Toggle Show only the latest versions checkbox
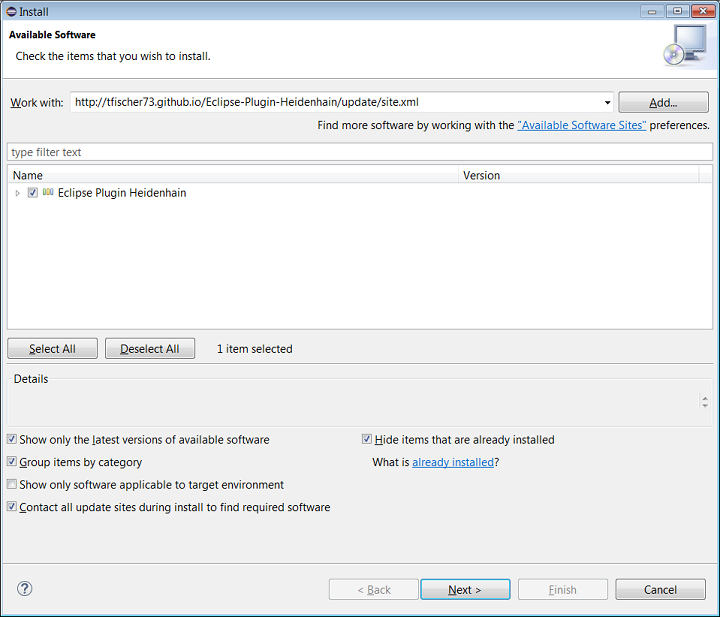Screen dimensions: 720x617 click(x=12, y=439)
